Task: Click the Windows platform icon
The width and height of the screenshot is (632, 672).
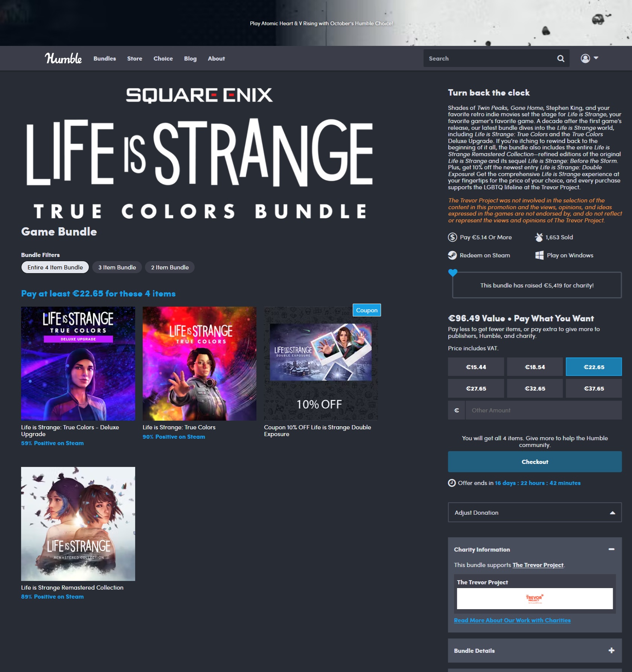Action: 539,255
